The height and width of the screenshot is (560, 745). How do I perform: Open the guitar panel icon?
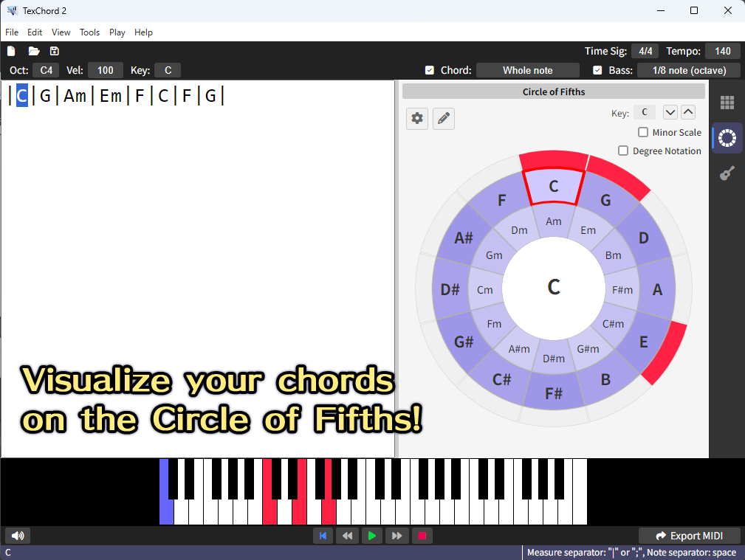click(727, 173)
